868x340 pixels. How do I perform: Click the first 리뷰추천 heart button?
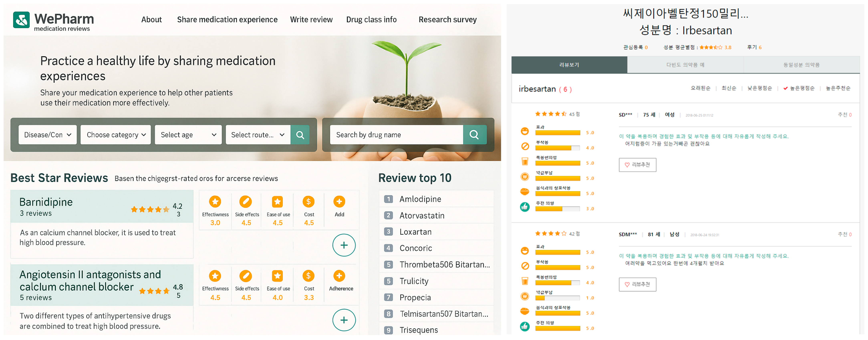[637, 165]
